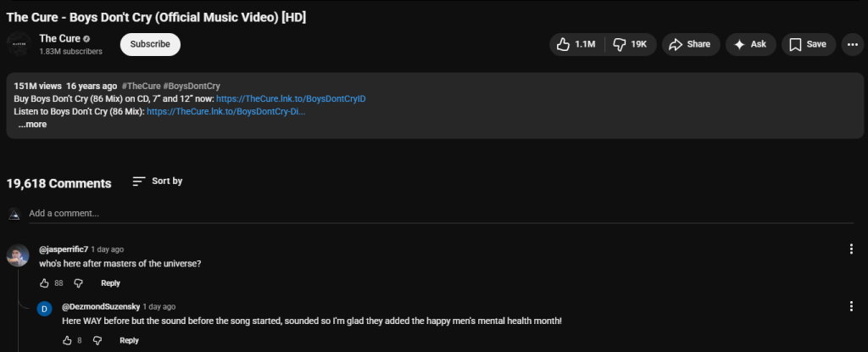Viewport: 868px width, 352px height.
Task: Like the @jasperrific7 comment
Action: coord(45,283)
